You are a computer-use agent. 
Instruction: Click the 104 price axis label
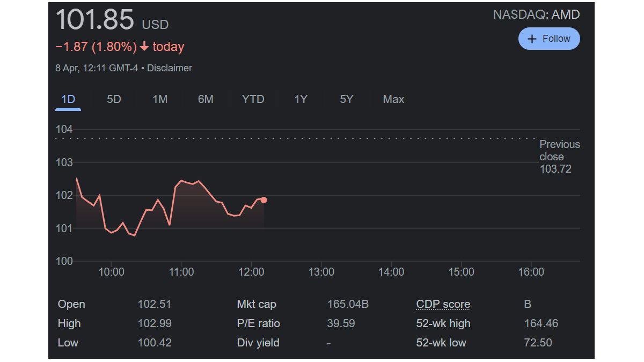click(x=64, y=129)
